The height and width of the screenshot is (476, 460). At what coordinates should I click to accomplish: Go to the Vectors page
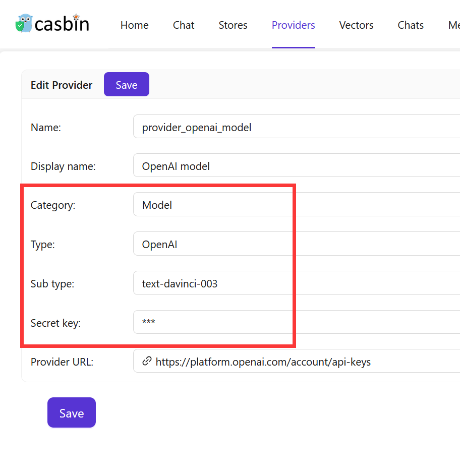tap(356, 25)
